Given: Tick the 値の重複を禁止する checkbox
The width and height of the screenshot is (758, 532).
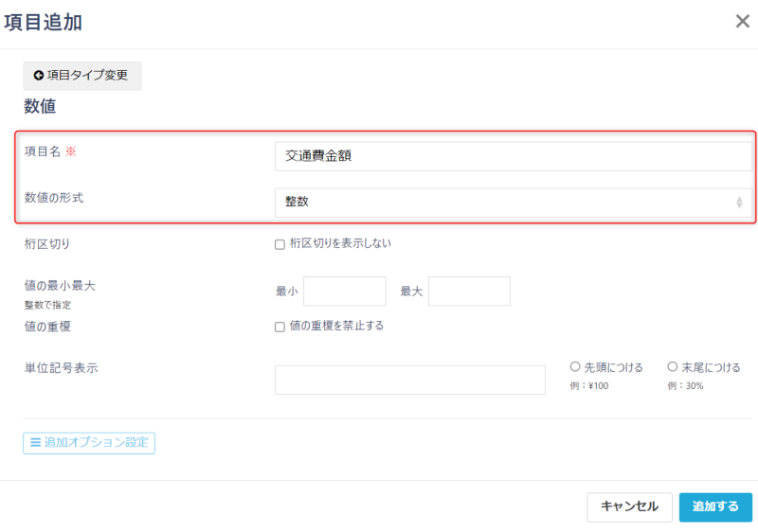Looking at the screenshot, I should click(x=280, y=327).
